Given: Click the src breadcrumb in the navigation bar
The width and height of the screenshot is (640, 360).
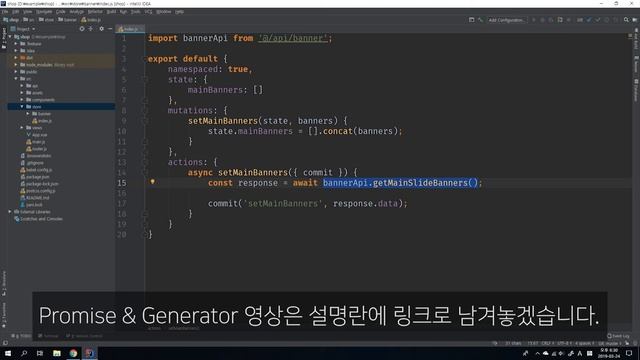Looking at the screenshot, I should [29, 20].
